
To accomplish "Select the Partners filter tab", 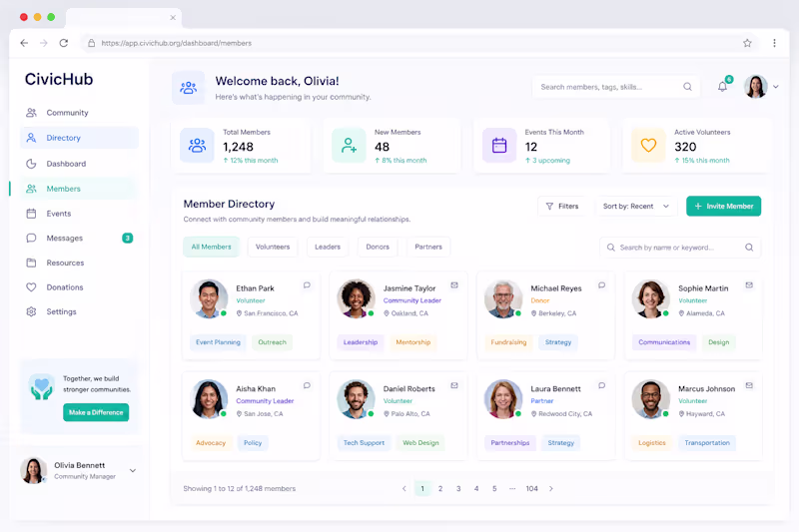I will (x=428, y=247).
